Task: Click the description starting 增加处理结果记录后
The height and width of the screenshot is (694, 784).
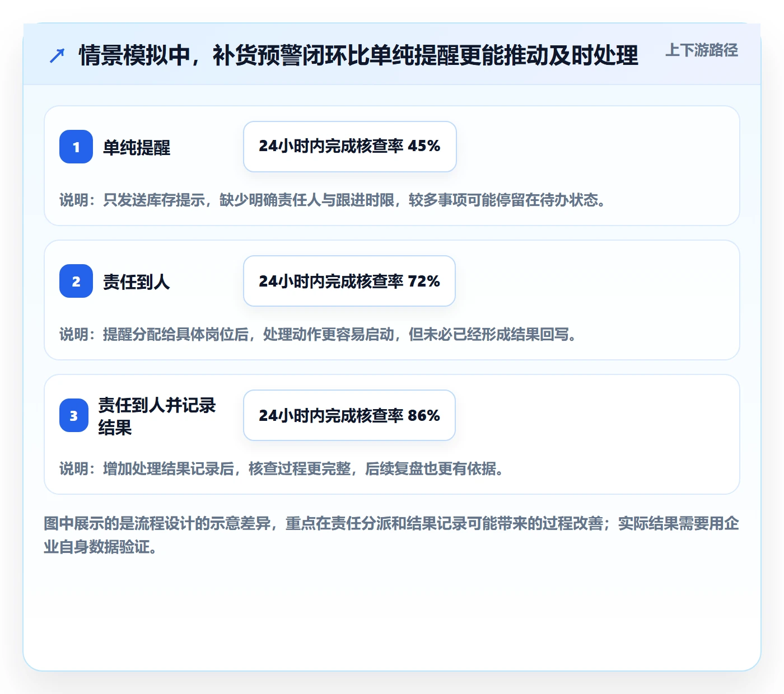Action: (x=282, y=468)
